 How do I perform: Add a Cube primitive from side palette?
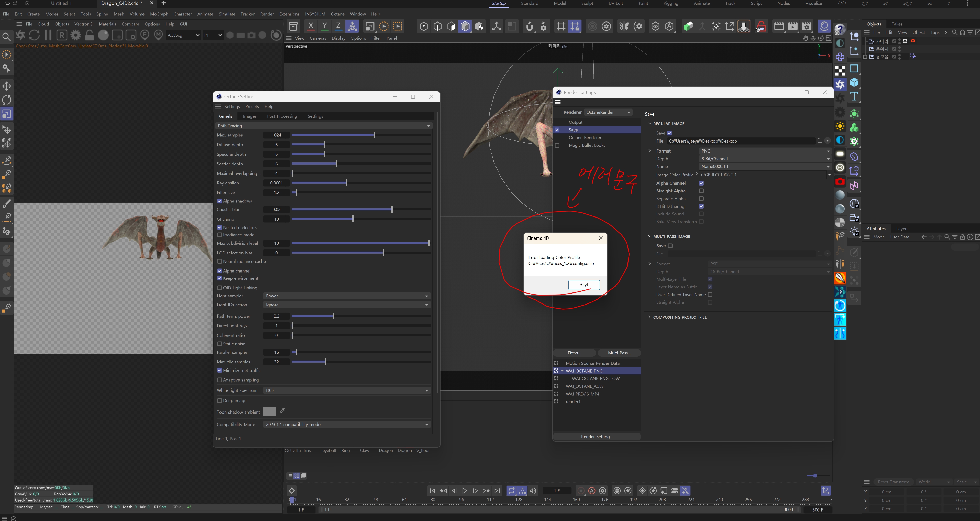click(854, 83)
